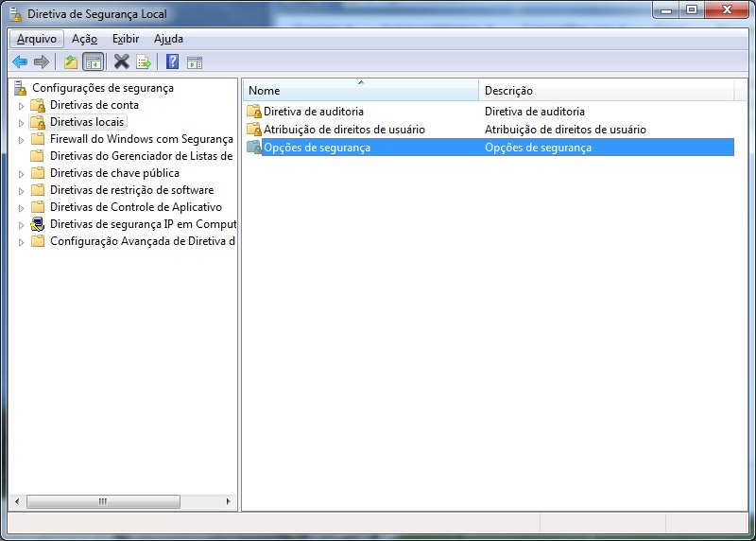The width and height of the screenshot is (756, 541).
Task: Toggle the show/hide action pane icon
Action: point(195,62)
